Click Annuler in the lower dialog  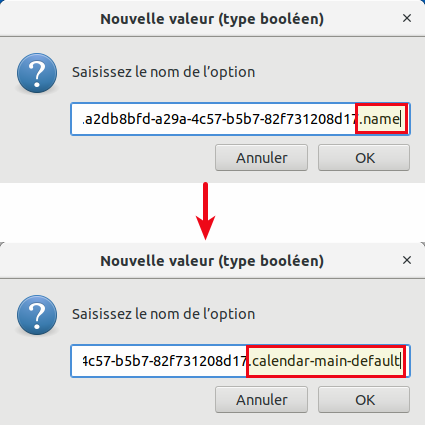tap(261, 400)
